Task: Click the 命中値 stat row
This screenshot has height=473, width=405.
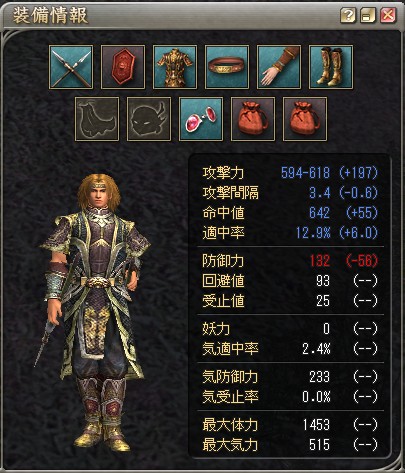Action: 290,213
